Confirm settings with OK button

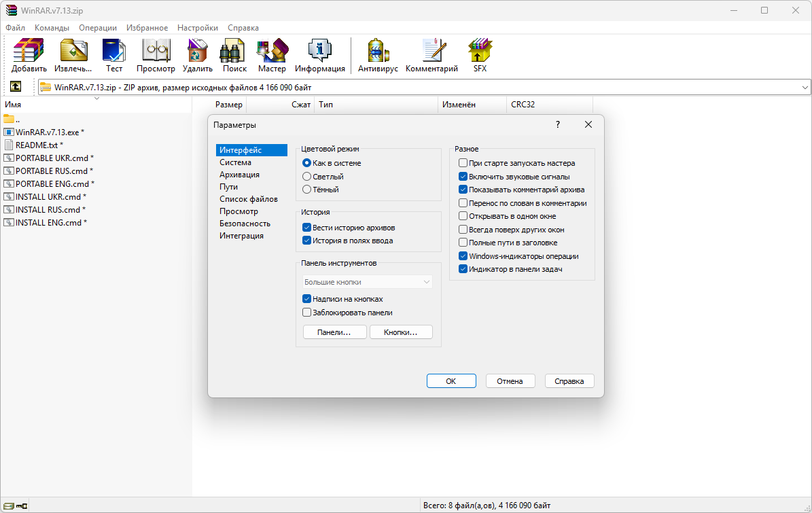(451, 381)
